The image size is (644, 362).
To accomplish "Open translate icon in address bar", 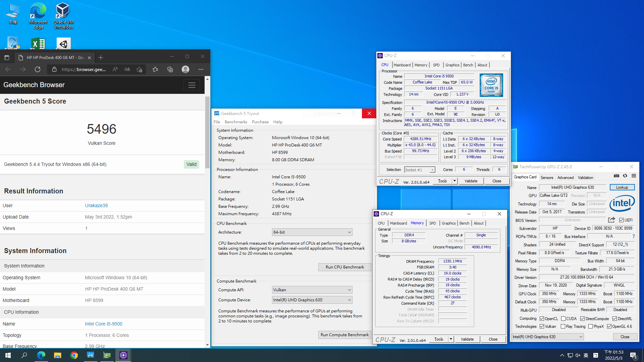I will pos(127,69).
